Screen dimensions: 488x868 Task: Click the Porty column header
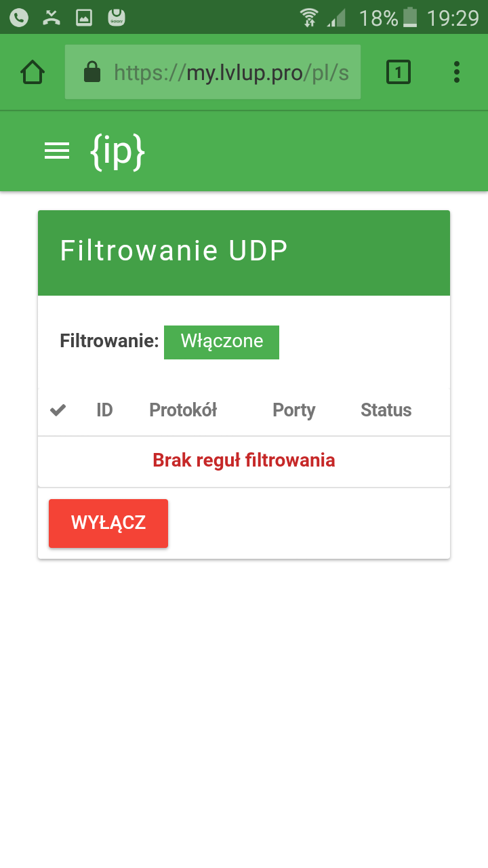[294, 410]
